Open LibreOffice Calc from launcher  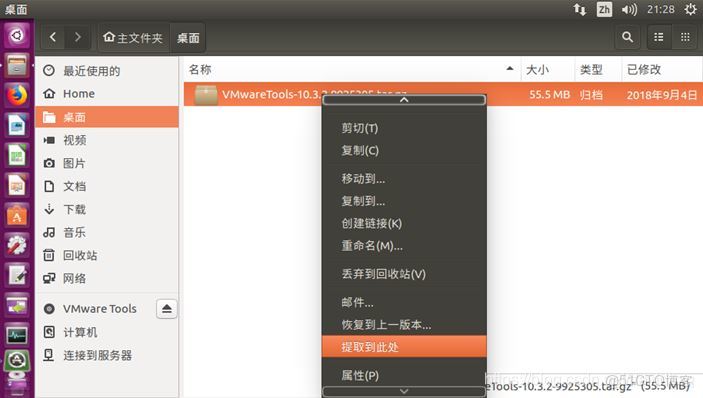coord(17,155)
